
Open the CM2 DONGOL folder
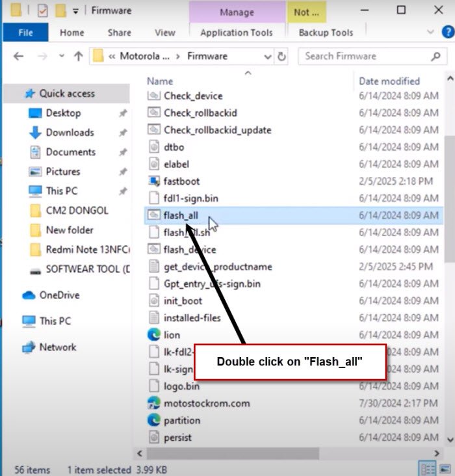[x=77, y=211]
